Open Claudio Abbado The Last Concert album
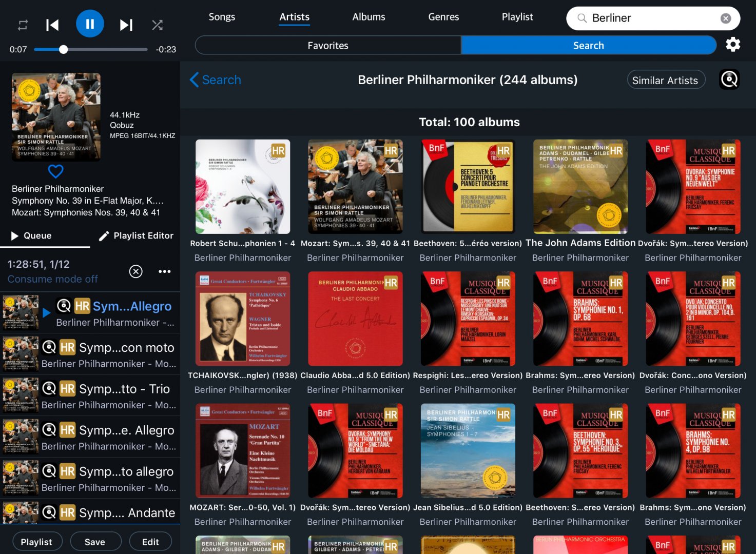The image size is (756, 554). point(355,319)
